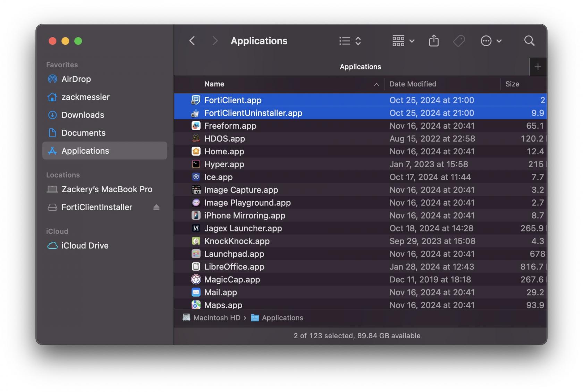Click the Image Playground.app icon
This screenshot has width=583, height=392.
pos(196,203)
